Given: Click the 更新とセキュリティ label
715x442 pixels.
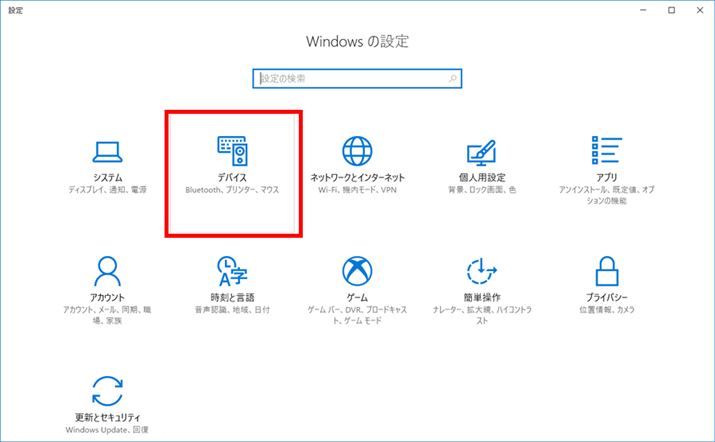Looking at the screenshot, I should click(108, 417).
